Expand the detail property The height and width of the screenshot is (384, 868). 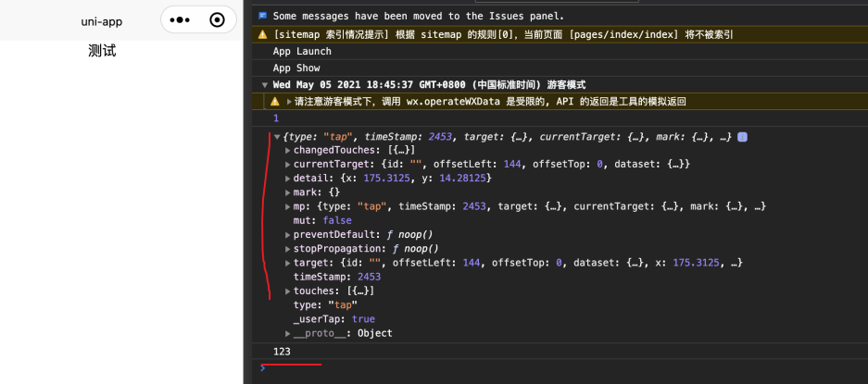coord(288,179)
